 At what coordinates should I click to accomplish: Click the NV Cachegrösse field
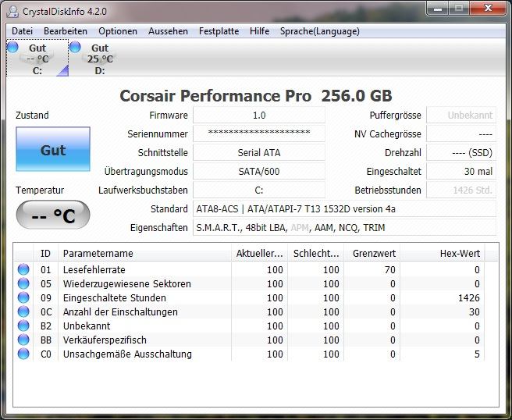click(461, 134)
